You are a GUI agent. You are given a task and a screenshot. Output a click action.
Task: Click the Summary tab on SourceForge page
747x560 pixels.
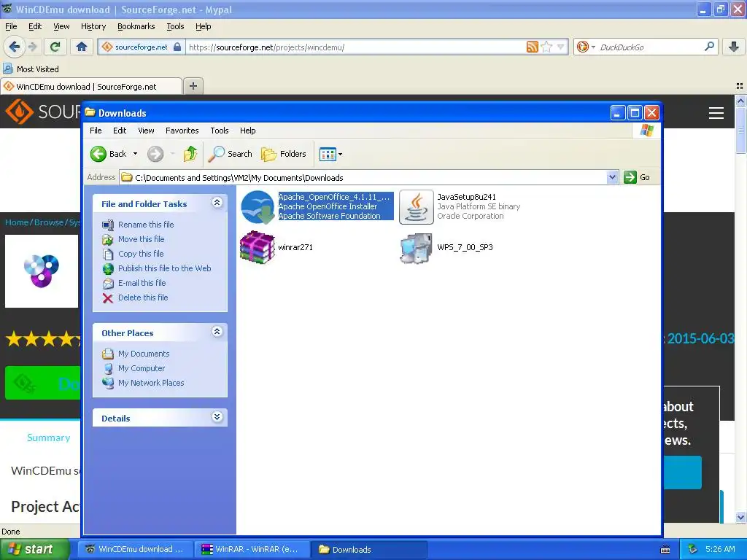49,437
